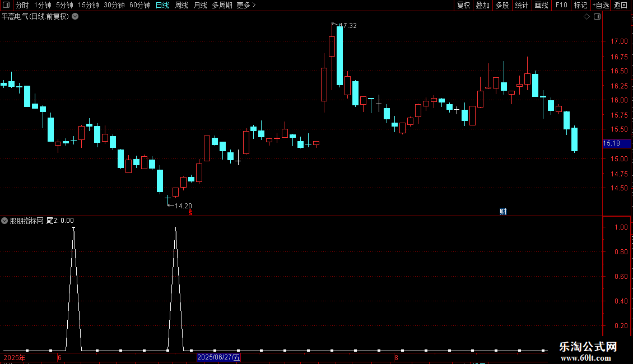Add stock via +自选 button
The image size is (633, 364).
point(601,5)
